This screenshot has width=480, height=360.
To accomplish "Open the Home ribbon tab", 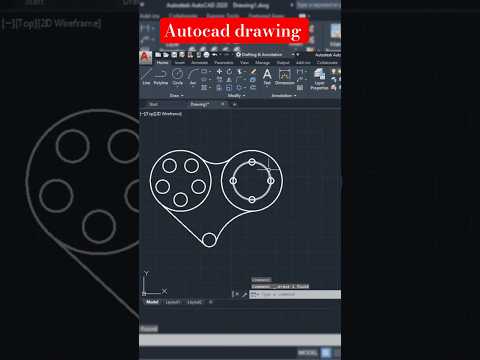I will 163,63.
